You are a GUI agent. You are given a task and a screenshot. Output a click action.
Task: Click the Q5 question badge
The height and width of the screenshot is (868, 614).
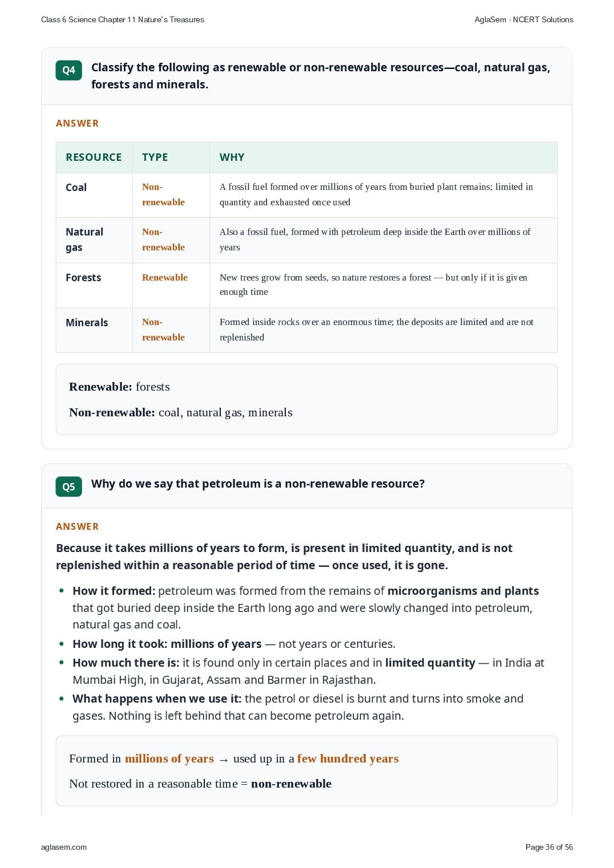click(x=68, y=486)
